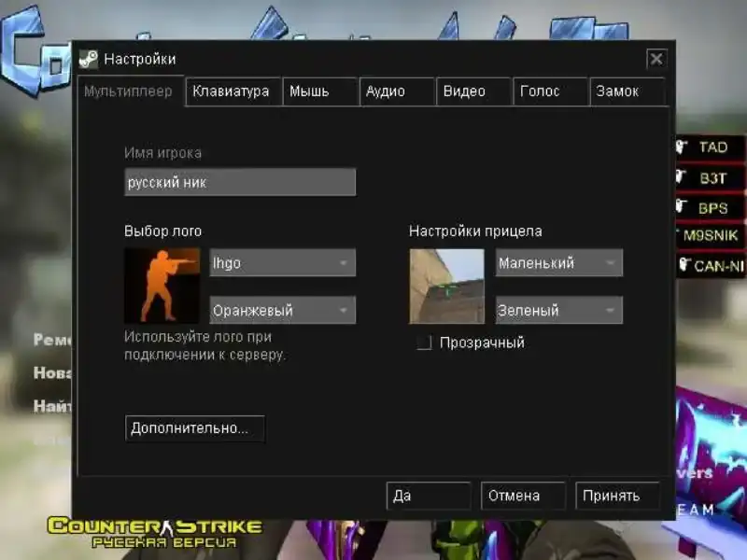Toggle the Прозрачный checkbox
This screenshot has height=560, width=747.
[424, 343]
